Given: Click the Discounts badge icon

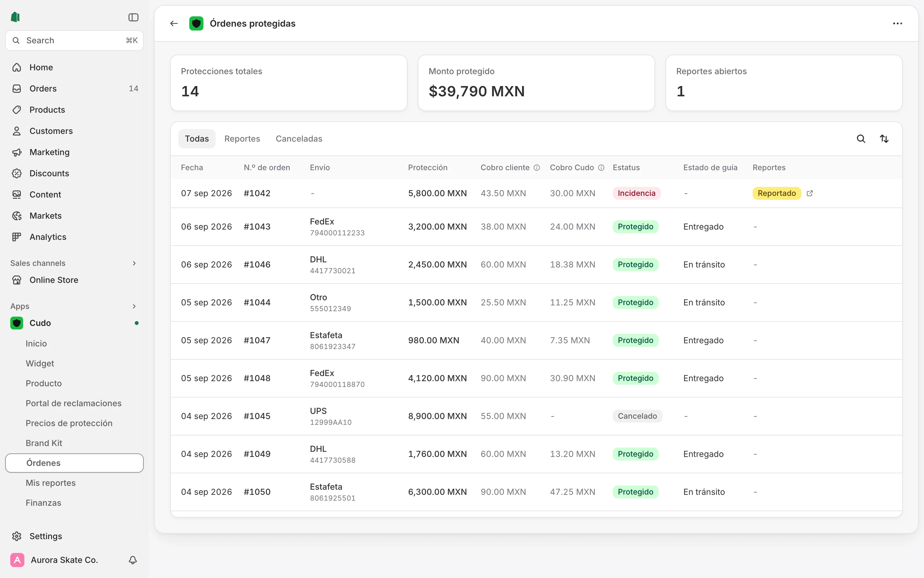Looking at the screenshot, I should pyautogui.click(x=16, y=173).
